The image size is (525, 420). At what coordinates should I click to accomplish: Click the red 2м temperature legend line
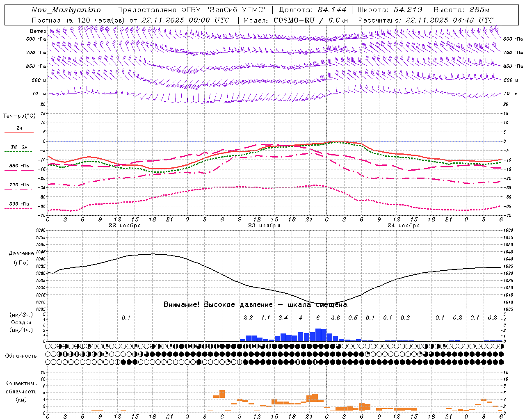tap(19, 132)
